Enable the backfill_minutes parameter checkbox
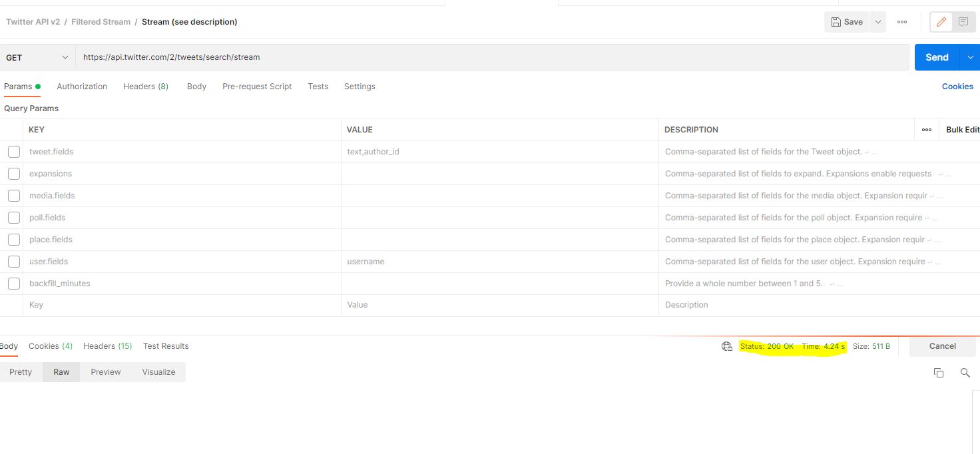Screen dimensions: 980x454 tap(14, 284)
